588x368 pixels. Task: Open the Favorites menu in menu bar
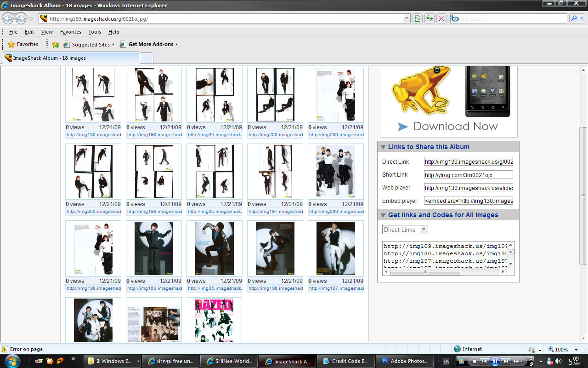[71, 32]
